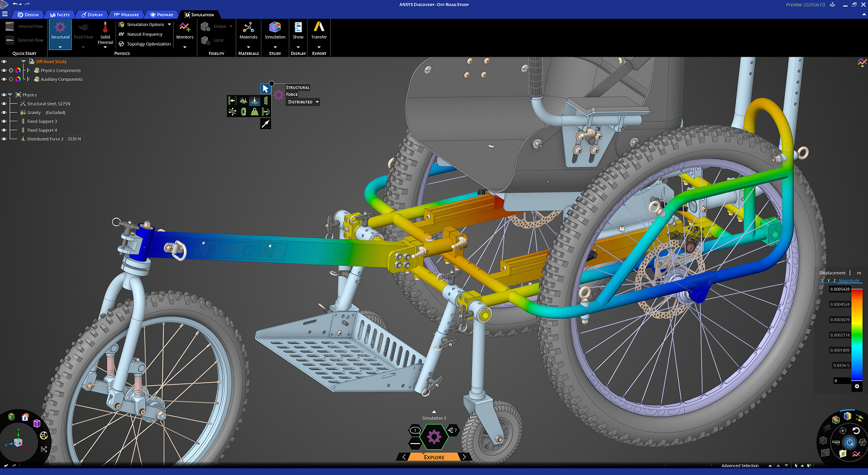Switch to the Design tab
Viewport: 868px width, 475px height.
28,14
